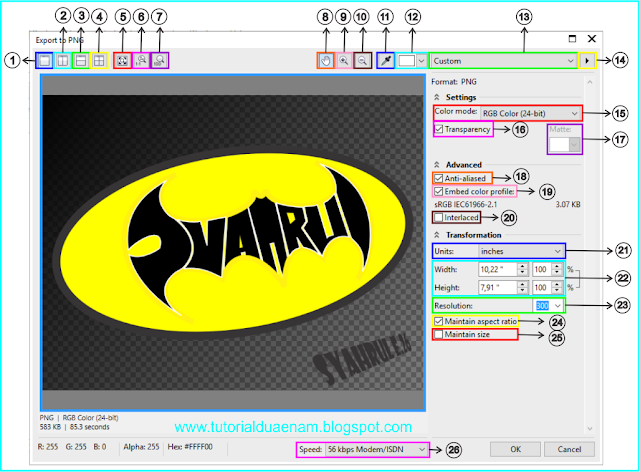Click the 583 KB file size text
The width and height of the screenshot is (640, 472).
pyautogui.click(x=51, y=427)
